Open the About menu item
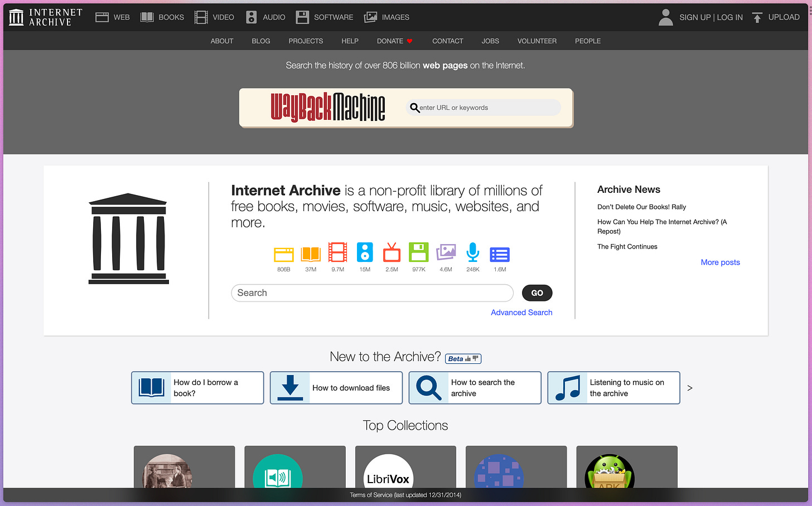 [x=222, y=41]
